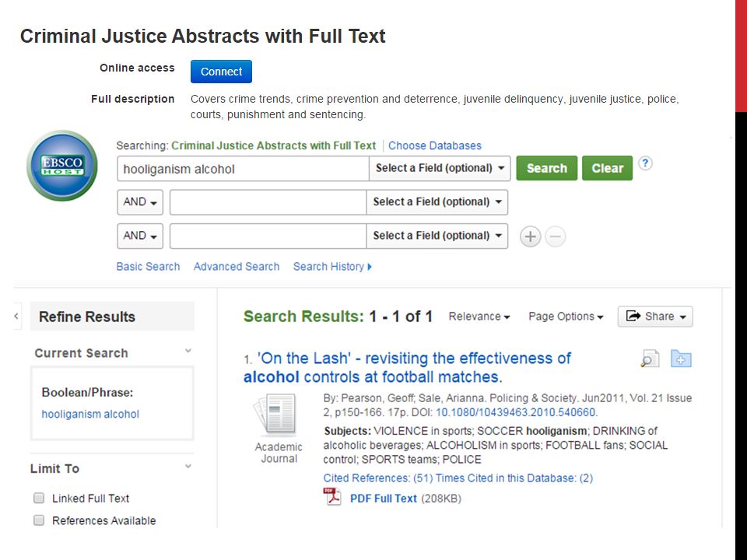
Task: Add result to folder icon
Action: coord(681,359)
